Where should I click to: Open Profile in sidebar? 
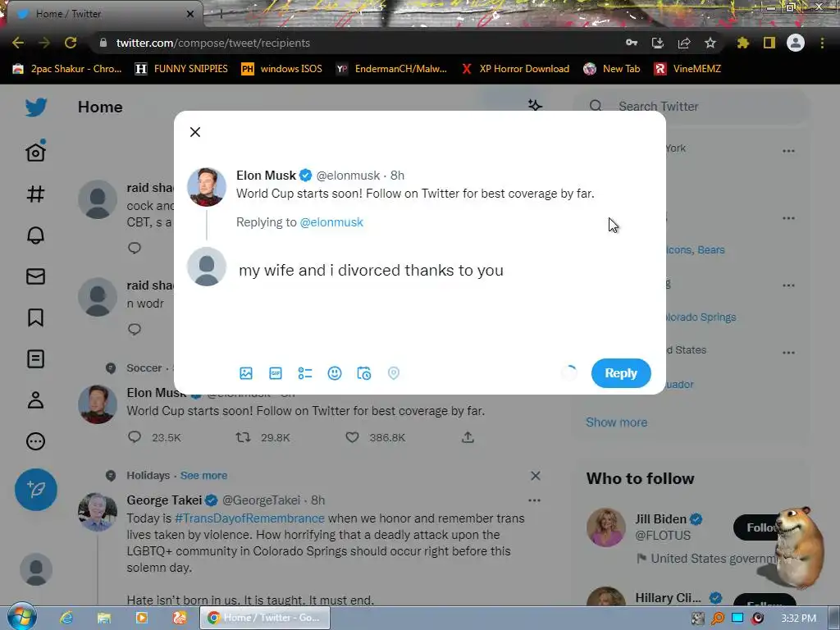point(36,400)
